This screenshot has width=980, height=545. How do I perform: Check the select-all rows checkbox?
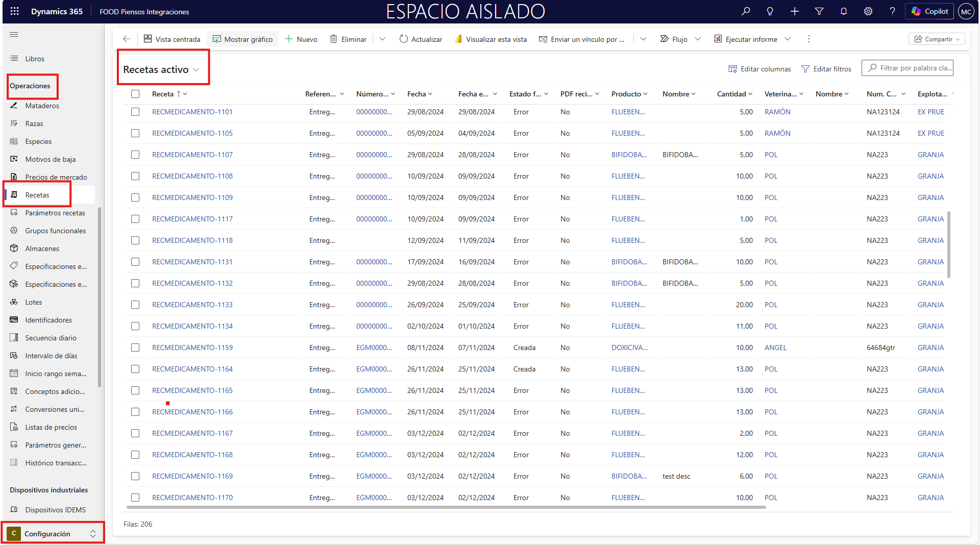tap(135, 94)
